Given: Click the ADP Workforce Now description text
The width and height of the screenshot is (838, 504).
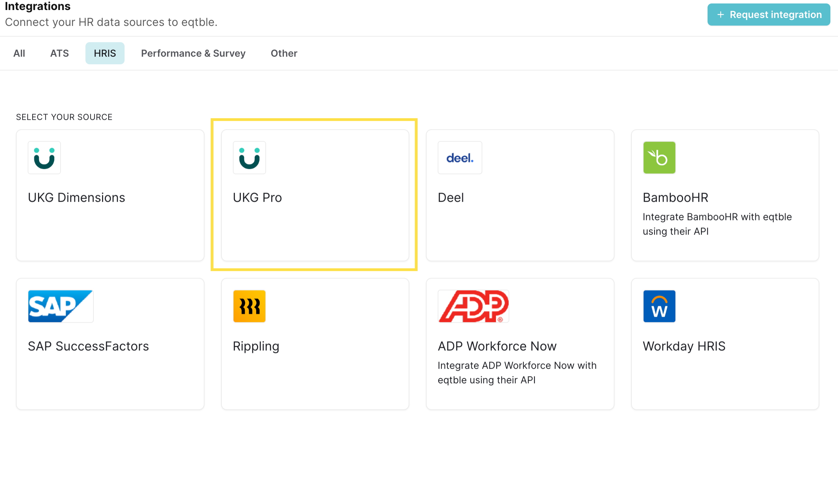Looking at the screenshot, I should tap(517, 373).
